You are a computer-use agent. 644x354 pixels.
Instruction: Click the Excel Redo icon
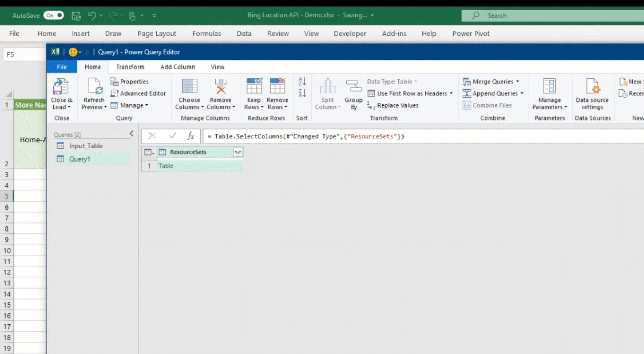click(x=113, y=15)
